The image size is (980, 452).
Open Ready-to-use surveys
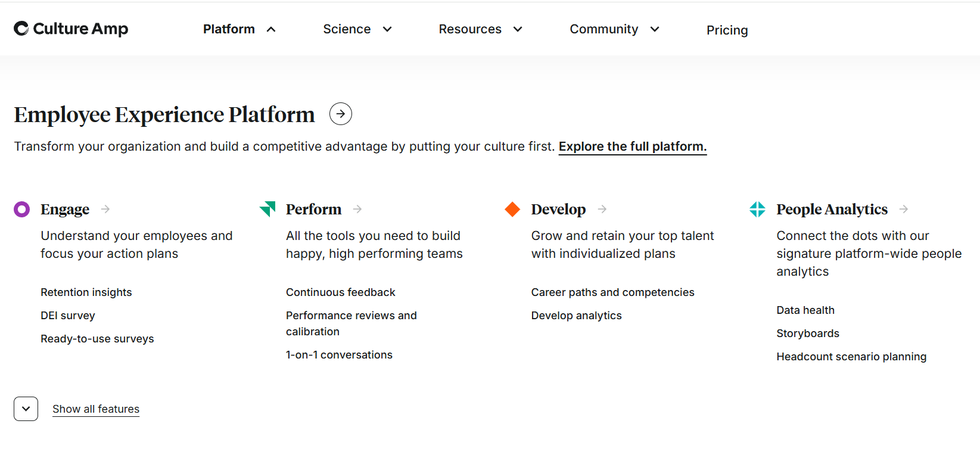(97, 339)
